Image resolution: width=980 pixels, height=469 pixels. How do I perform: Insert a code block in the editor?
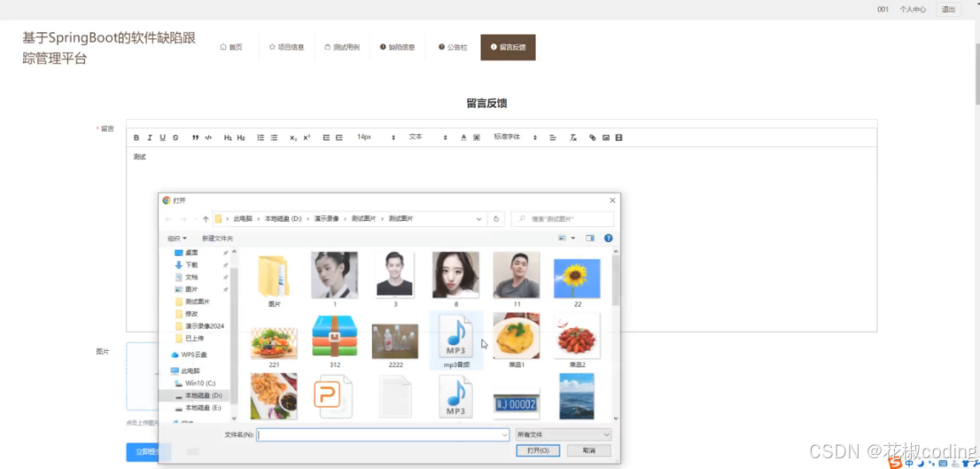pos(208,137)
